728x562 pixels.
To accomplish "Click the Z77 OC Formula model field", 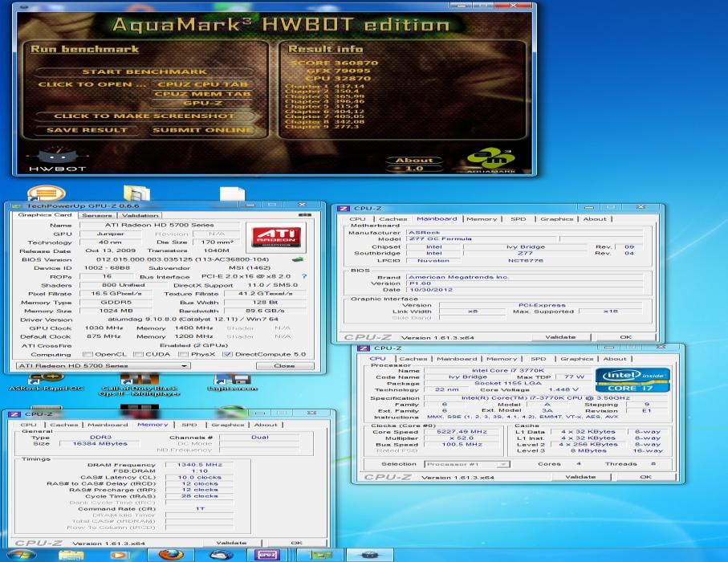I will coord(482,238).
